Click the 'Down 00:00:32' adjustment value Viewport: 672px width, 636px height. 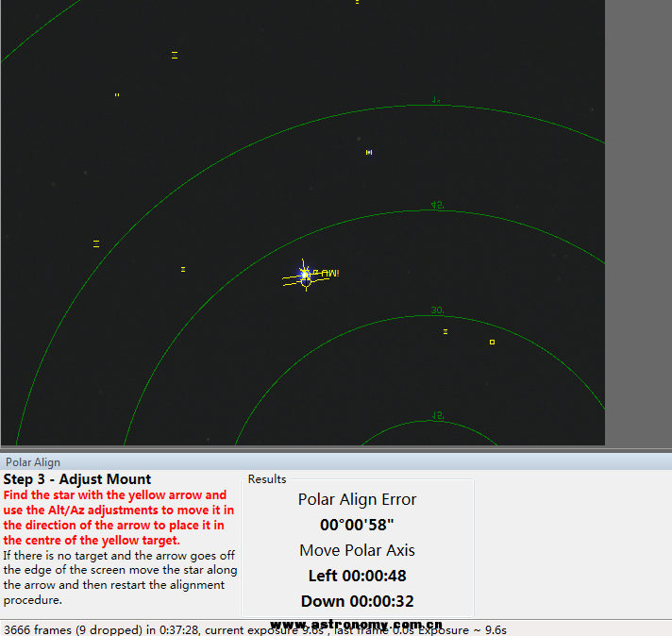pos(357,601)
